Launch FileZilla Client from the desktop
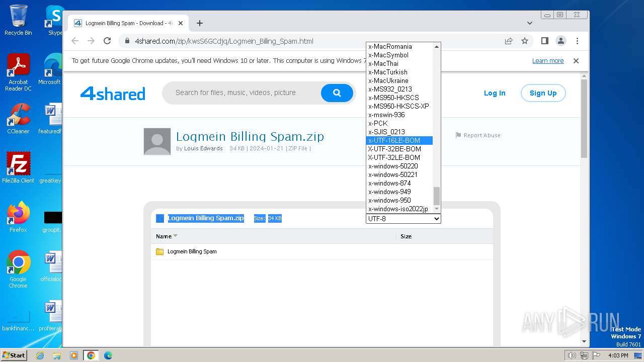The width and height of the screenshot is (644, 362). [18, 168]
